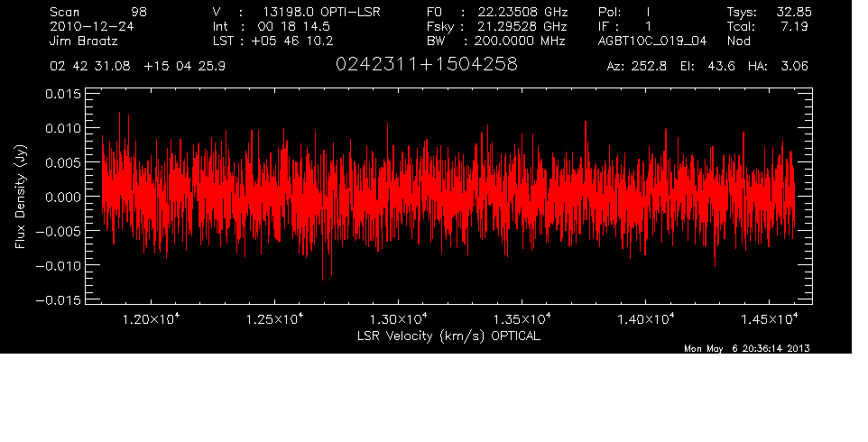Click the velocity value 13198.0 OPTI-LSR
The image size is (868, 442).
click(x=321, y=12)
